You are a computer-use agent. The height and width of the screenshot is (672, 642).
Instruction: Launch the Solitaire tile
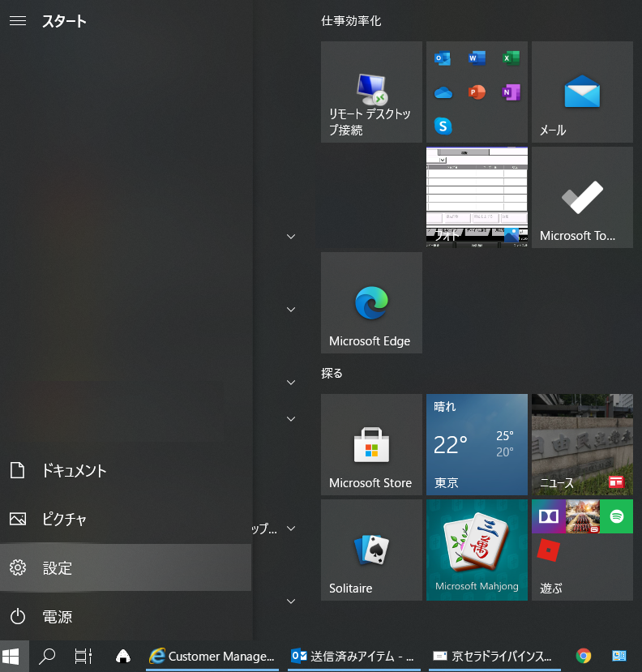pos(371,550)
